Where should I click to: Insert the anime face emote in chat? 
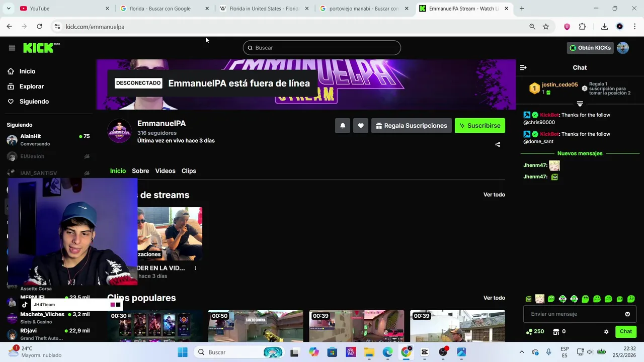(540, 299)
